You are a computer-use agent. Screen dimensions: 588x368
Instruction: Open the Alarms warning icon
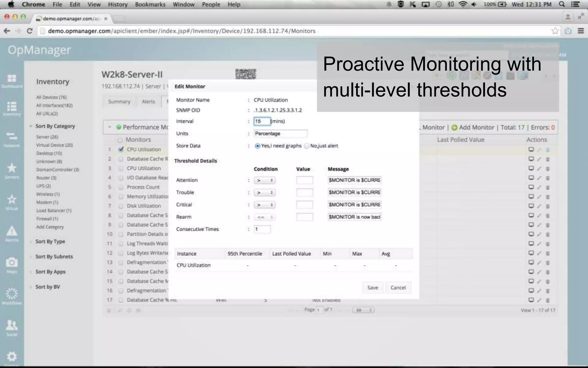pyautogui.click(x=11, y=231)
